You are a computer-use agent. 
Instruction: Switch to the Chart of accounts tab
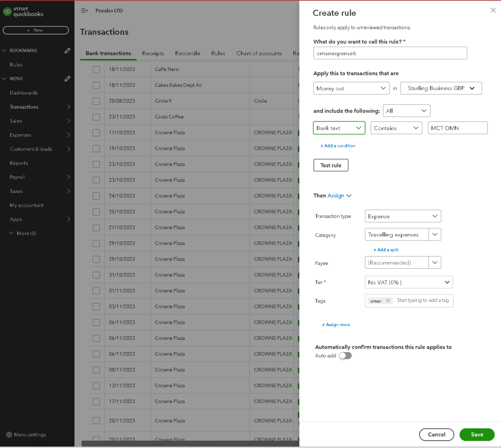(x=259, y=53)
